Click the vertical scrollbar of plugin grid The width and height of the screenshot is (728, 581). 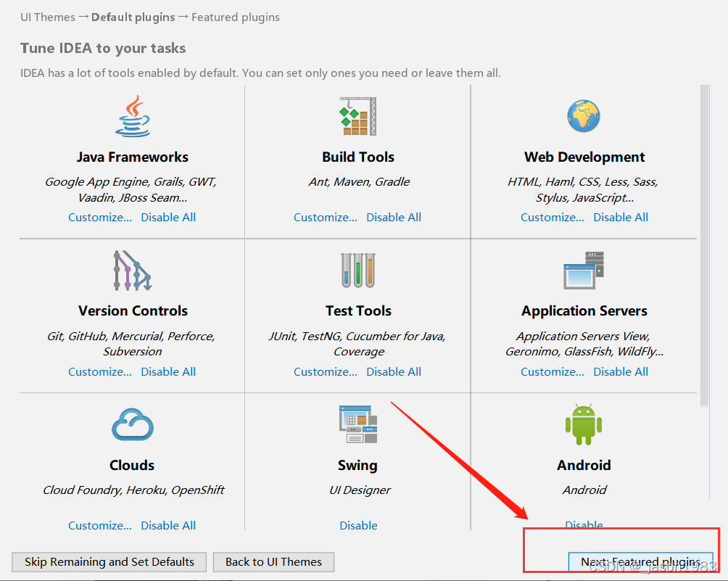705,245
